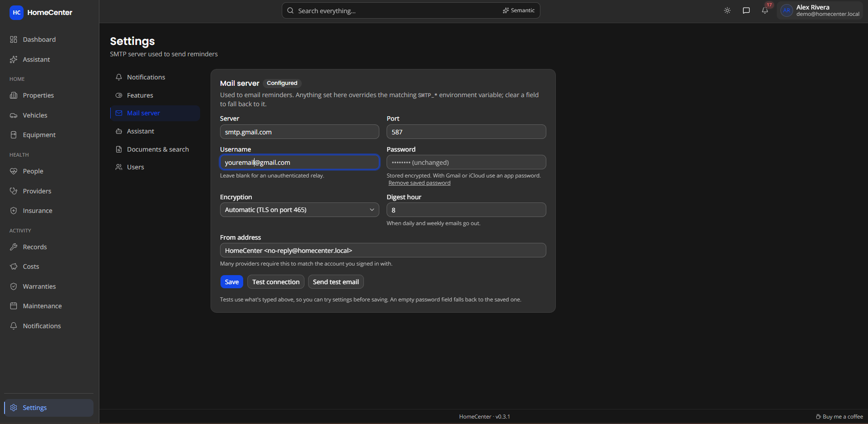Click the Configured status badge
This screenshot has width=868, height=424.
[x=282, y=83]
